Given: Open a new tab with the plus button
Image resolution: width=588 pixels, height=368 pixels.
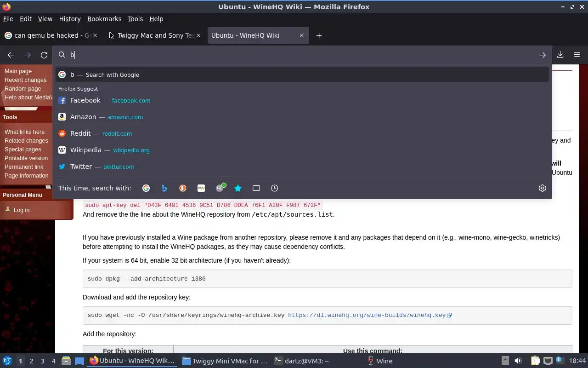Looking at the screenshot, I should point(319,35).
